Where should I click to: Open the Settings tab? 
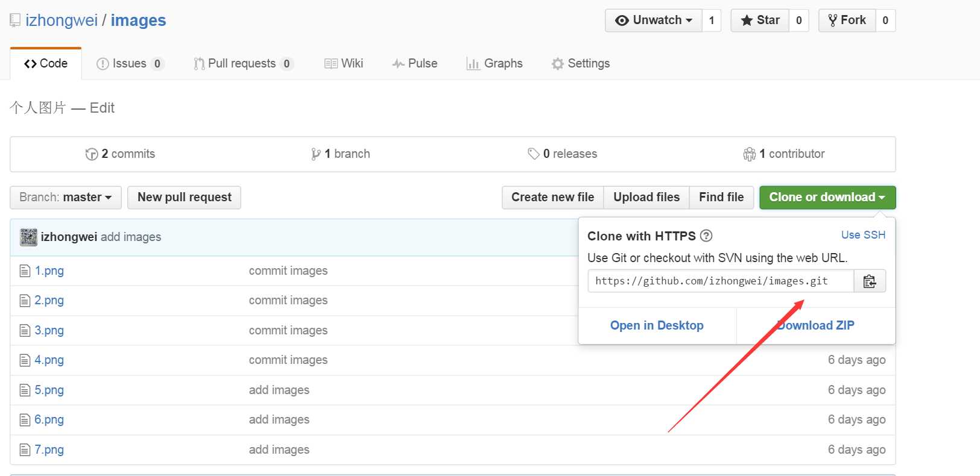tap(581, 63)
